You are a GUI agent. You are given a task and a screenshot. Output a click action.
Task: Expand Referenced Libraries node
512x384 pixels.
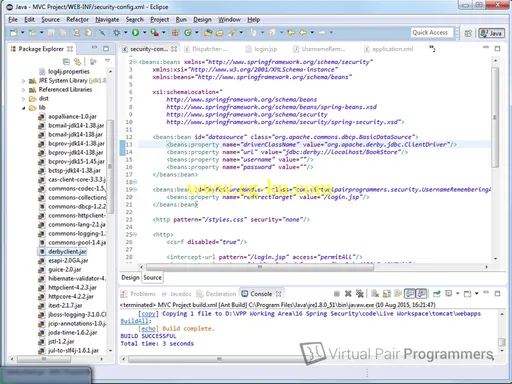(x=23, y=90)
